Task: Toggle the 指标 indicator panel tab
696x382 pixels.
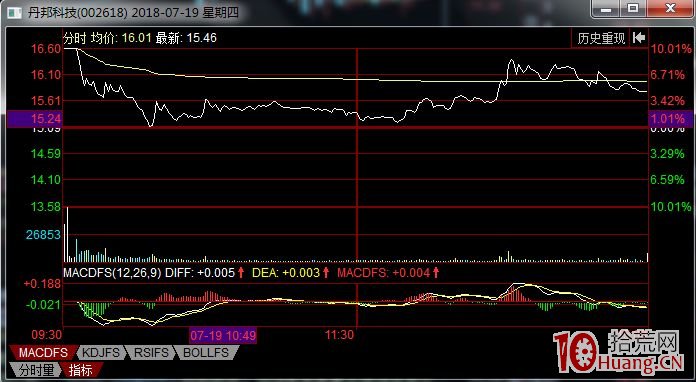Action: coord(81,369)
